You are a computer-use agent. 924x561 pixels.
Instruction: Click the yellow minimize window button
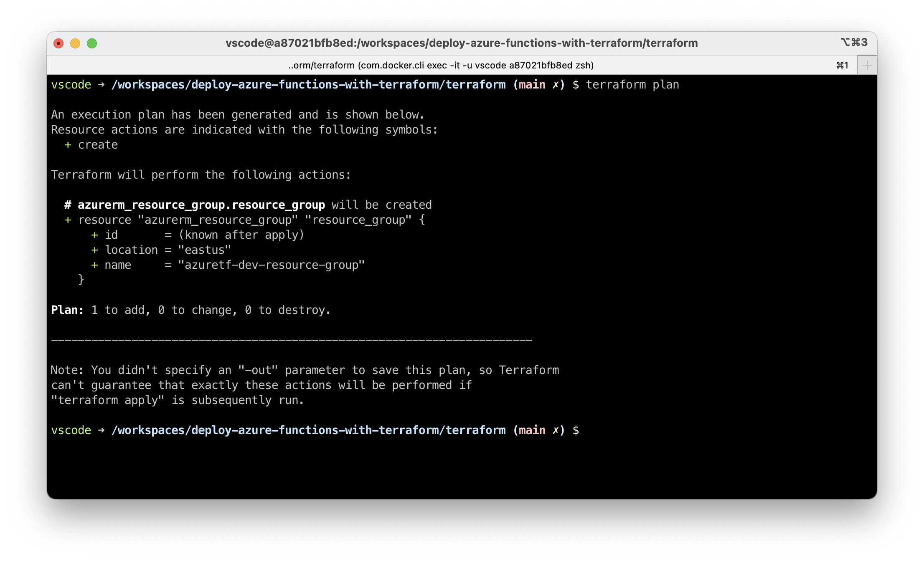tap(75, 43)
